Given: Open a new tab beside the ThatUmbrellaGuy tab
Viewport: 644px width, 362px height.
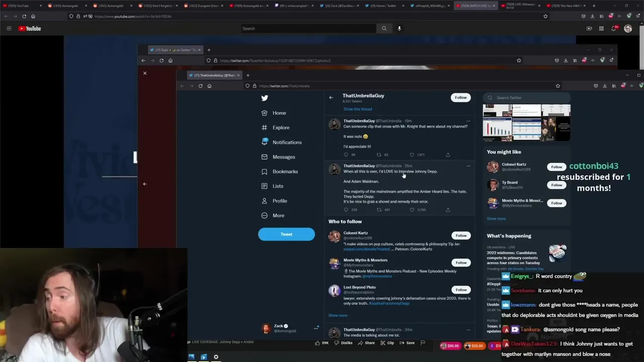Looking at the screenshot, I should pos(248,75).
